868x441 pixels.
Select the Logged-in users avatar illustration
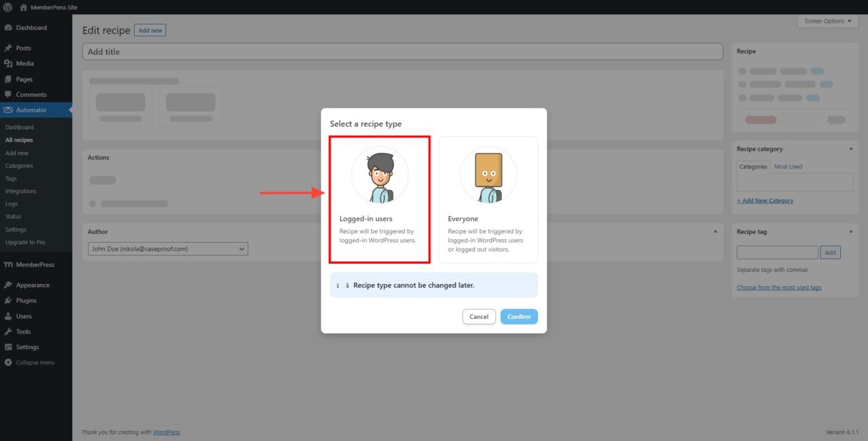(380, 175)
